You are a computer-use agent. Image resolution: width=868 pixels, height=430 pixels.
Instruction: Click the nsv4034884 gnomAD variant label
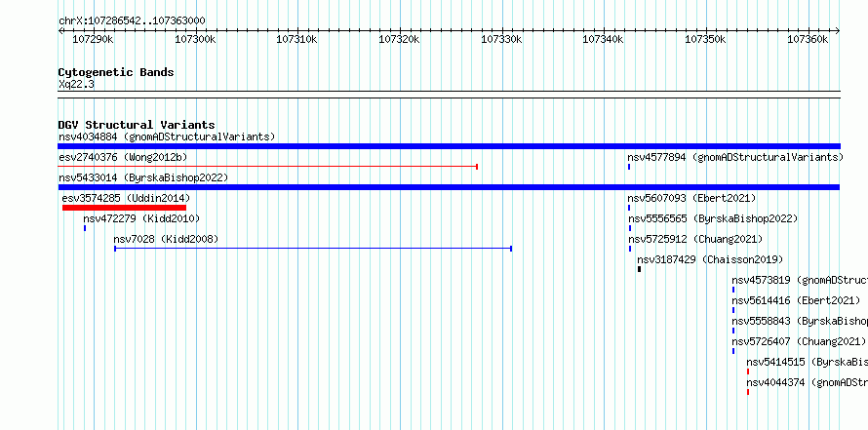(167, 137)
